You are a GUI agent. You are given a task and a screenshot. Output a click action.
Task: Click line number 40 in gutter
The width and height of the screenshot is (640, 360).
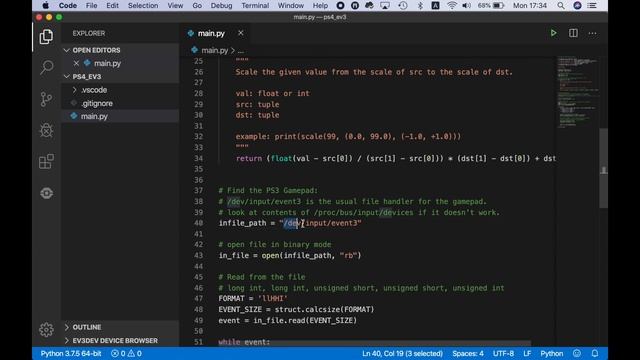coord(198,223)
